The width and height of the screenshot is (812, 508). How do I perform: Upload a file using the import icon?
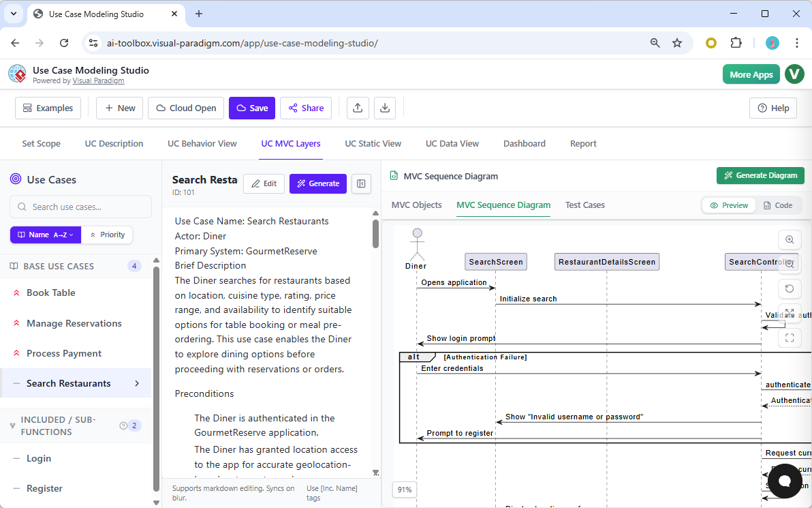pos(358,108)
